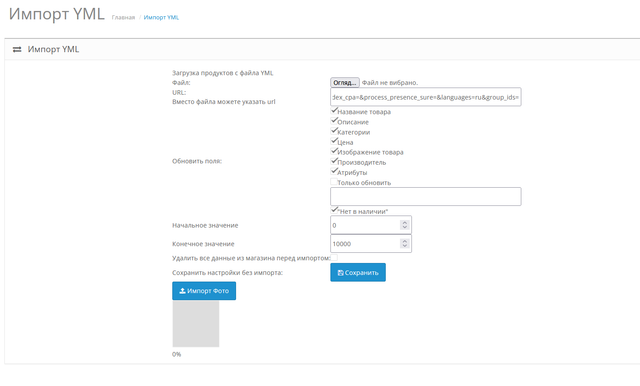Click the Начальное значение number field
Viewport: 640px width, 386px height.
371,225
